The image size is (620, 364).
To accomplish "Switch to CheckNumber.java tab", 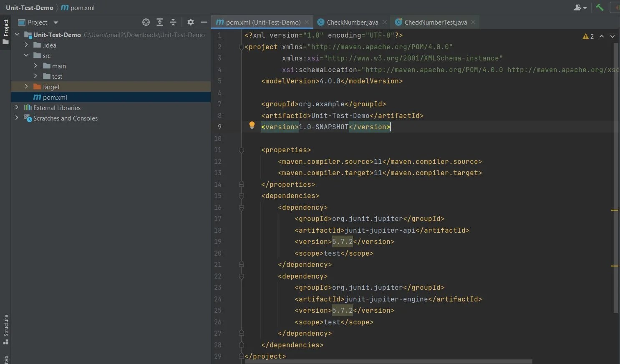I will [x=352, y=23].
